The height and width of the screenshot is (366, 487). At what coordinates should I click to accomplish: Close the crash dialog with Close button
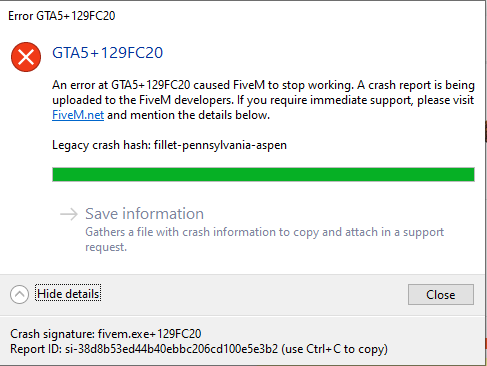[x=441, y=294]
